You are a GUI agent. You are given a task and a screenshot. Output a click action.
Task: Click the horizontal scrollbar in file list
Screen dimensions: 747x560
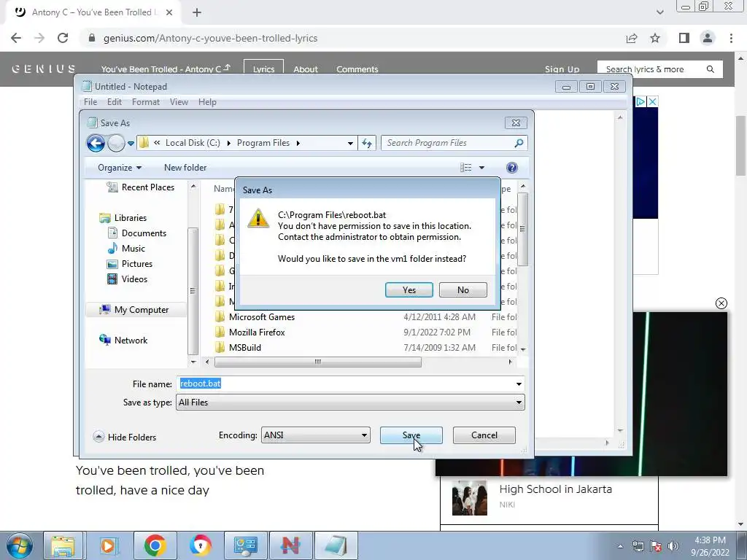point(318,362)
